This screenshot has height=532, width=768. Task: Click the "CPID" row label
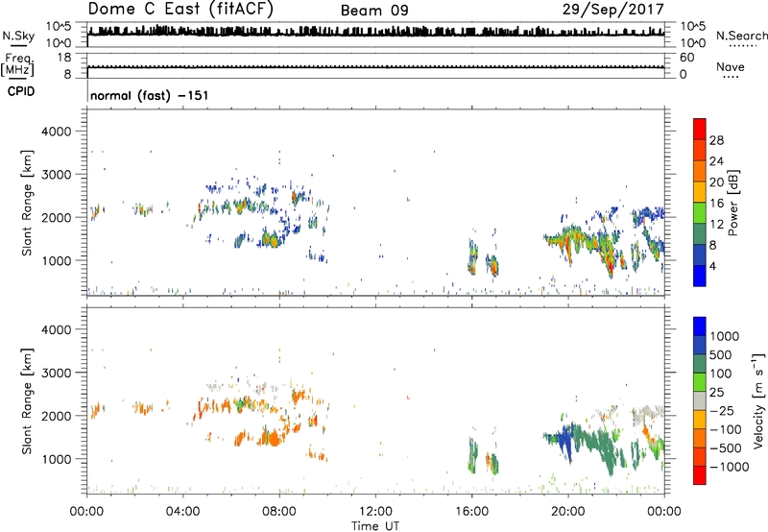click(x=21, y=91)
